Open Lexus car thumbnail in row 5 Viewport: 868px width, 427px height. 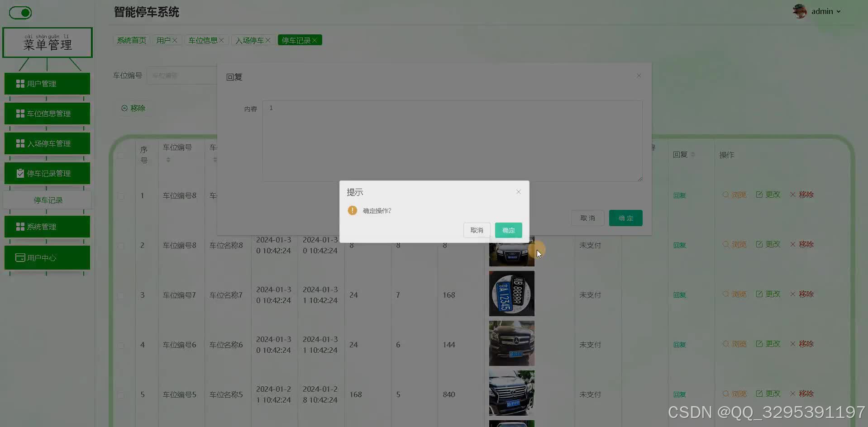[x=512, y=393]
